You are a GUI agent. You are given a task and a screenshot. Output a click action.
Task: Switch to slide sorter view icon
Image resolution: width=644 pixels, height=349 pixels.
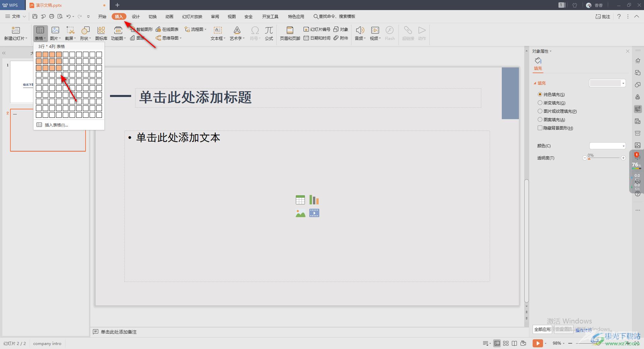[x=506, y=343]
